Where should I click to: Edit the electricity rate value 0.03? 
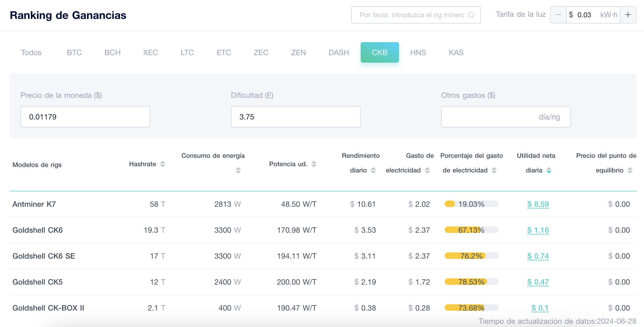pyautogui.click(x=584, y=15)
